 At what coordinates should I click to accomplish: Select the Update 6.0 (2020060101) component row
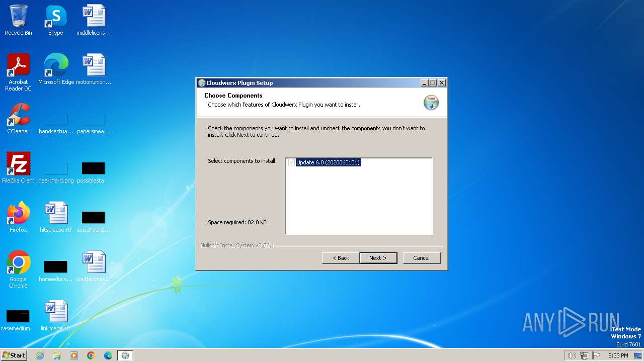pyautogui.click(x=328, y=162)
